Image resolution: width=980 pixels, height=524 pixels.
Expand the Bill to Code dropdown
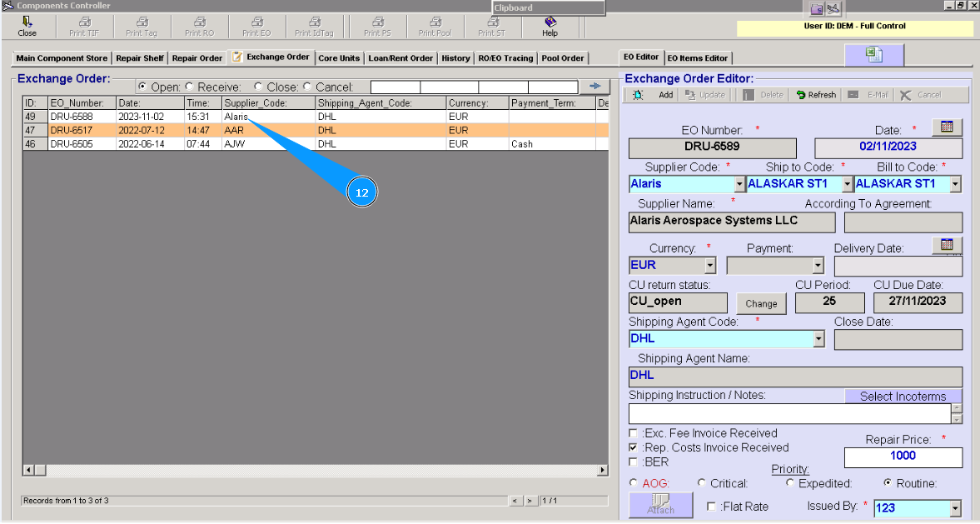pos(955,184)
